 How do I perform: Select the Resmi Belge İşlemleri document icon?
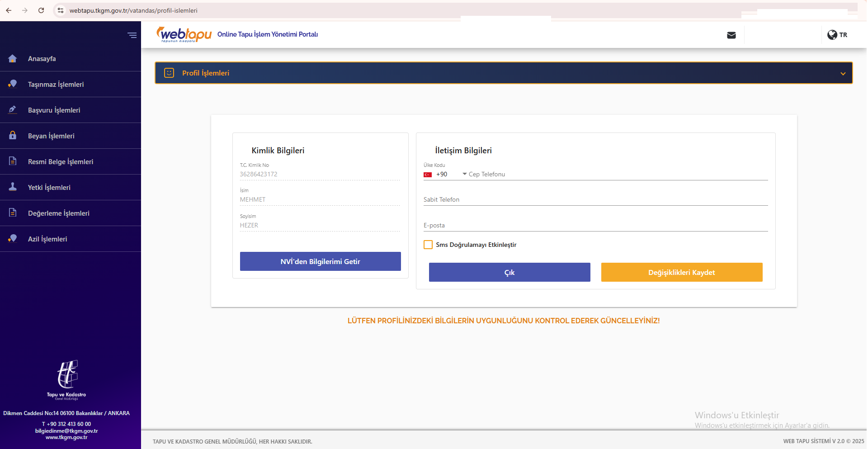point(12,161)
